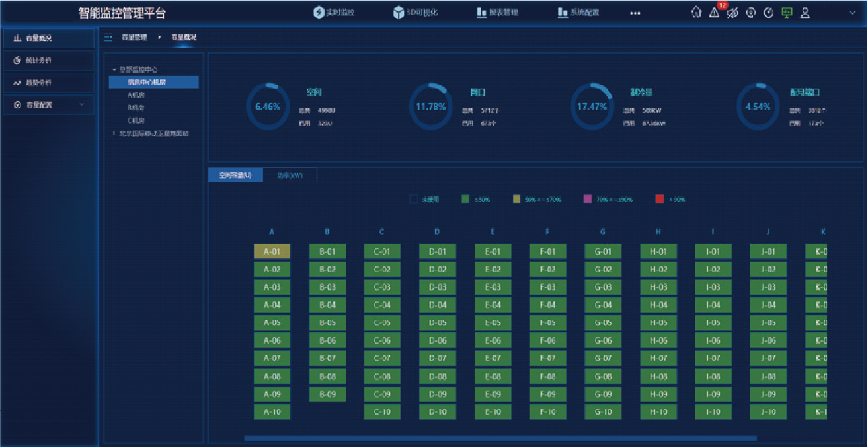This screenshot has height=448, width=868.
Task: Expand the 北京国际移动卫星地面站 tree node
Action: (114, 133)
